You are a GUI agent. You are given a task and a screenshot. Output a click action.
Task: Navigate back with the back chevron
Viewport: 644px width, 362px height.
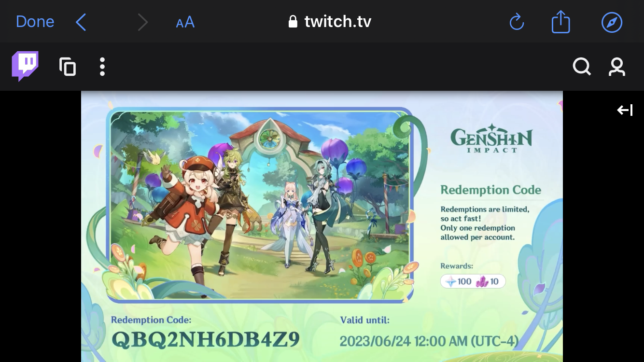point(81,22)
